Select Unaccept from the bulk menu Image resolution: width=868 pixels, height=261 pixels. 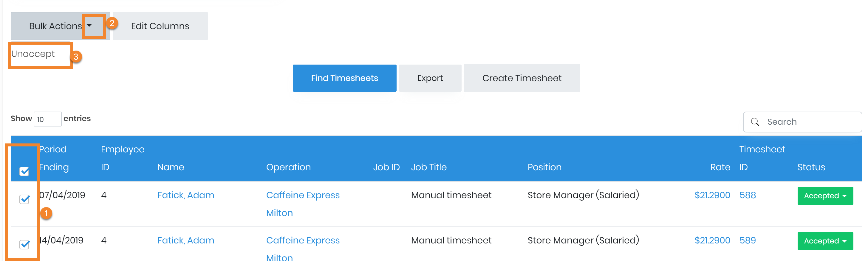tap(33, 54)
